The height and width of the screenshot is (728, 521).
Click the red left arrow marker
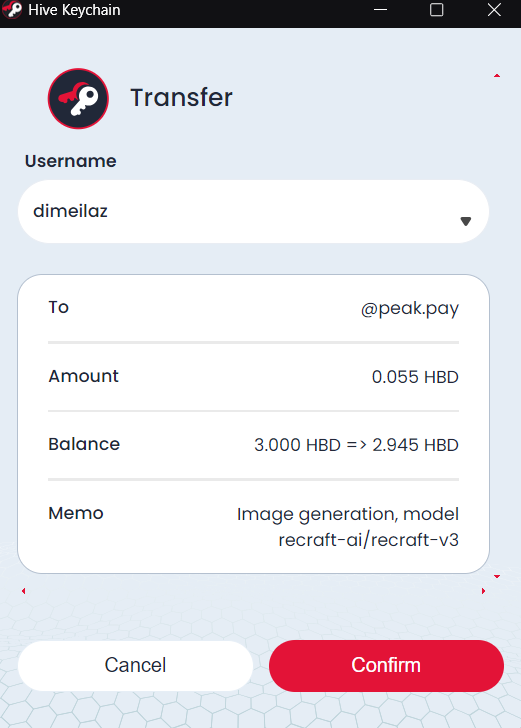tap(24, 591)
